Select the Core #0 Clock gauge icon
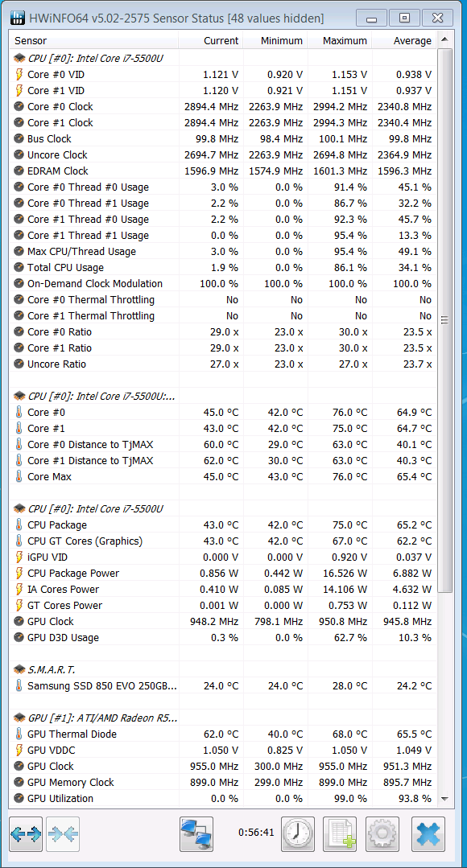The width and height of the screenshot is (467, 868). coord(19,106)
